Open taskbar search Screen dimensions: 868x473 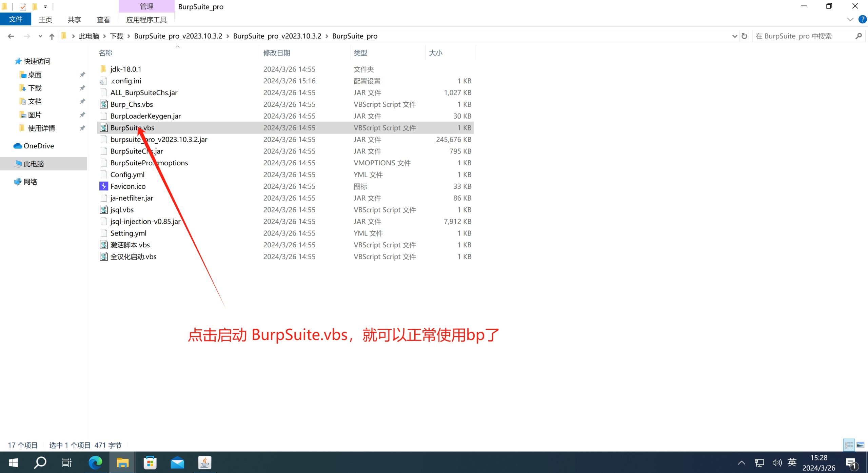(40, 462)
